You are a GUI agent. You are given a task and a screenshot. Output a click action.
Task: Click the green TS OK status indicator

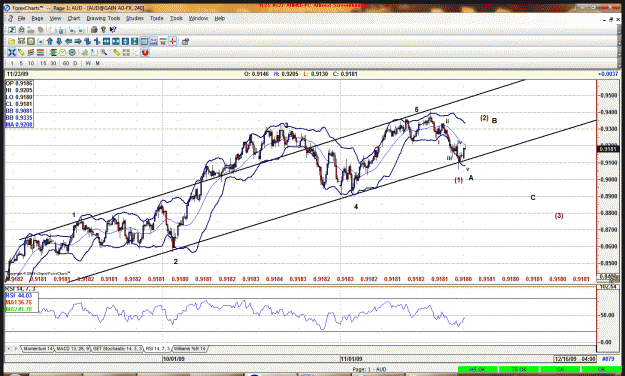click(519, 370)
